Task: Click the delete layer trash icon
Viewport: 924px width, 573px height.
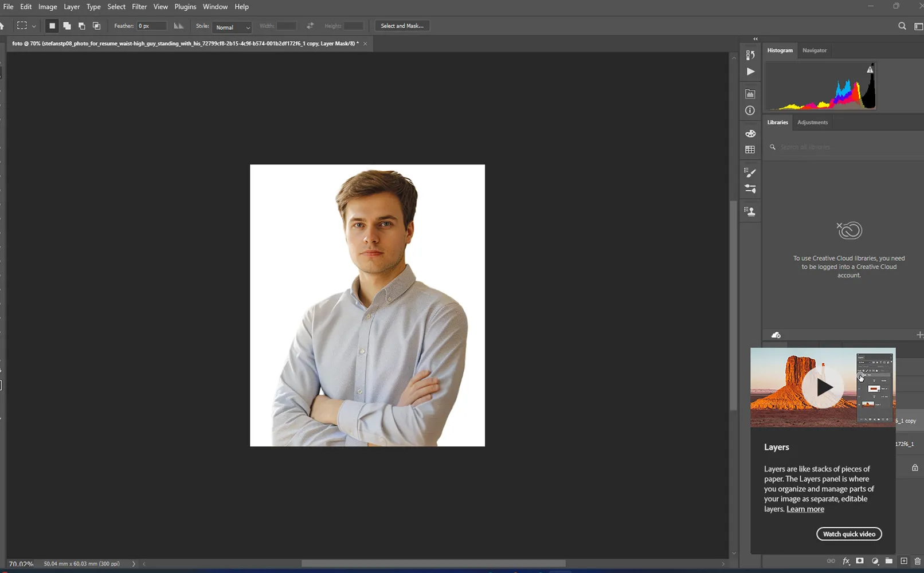Action: (x=917, y=562)
